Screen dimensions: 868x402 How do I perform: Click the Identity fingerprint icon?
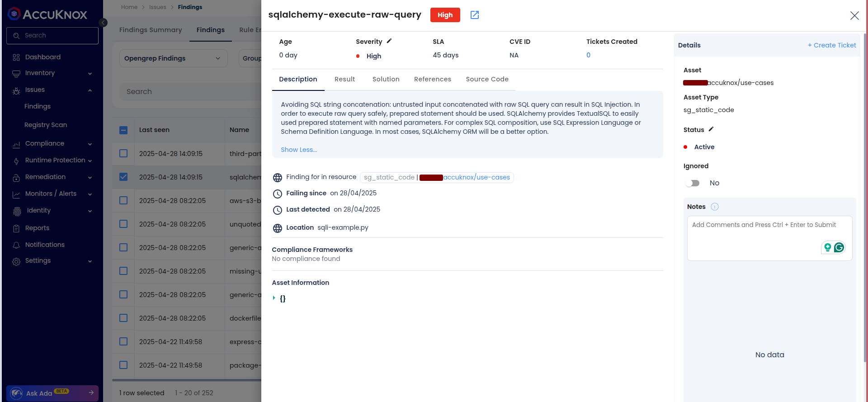(17, 211)
